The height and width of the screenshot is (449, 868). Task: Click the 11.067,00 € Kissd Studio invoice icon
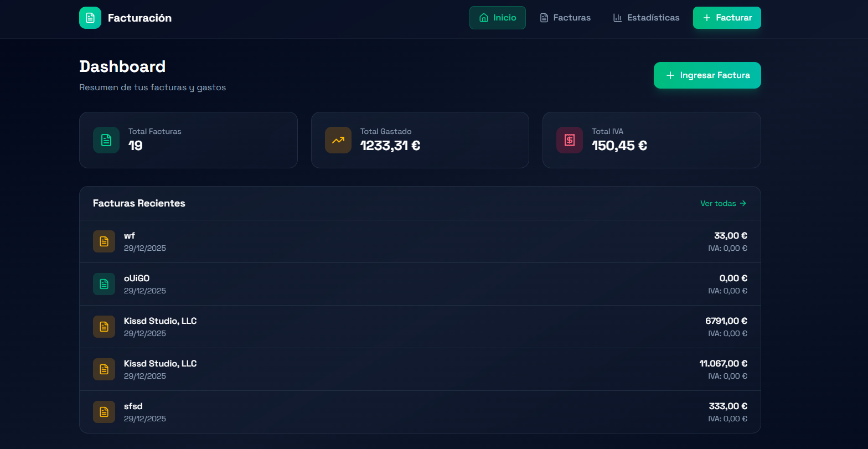coord(104,369)
